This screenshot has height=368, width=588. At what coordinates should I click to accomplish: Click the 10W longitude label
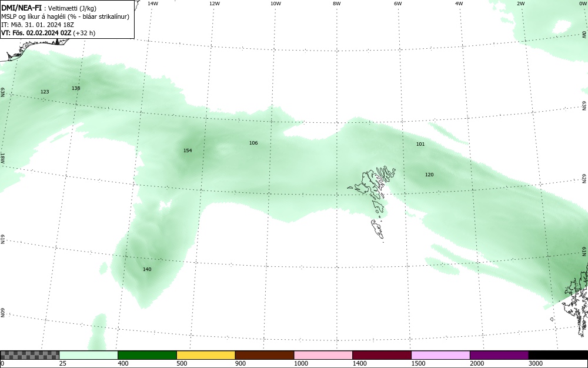(276, 4)
